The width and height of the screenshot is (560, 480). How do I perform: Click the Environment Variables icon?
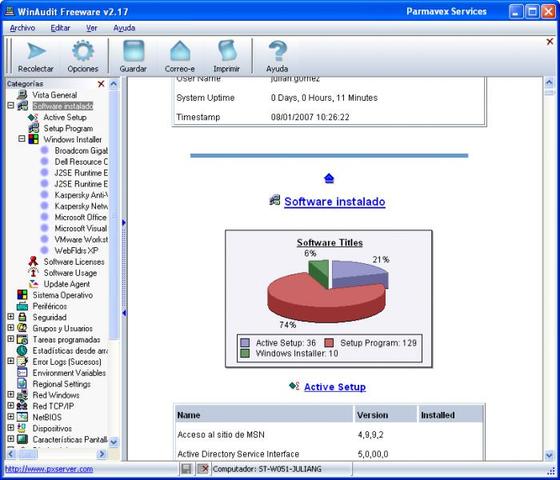[x=22, y=372]
